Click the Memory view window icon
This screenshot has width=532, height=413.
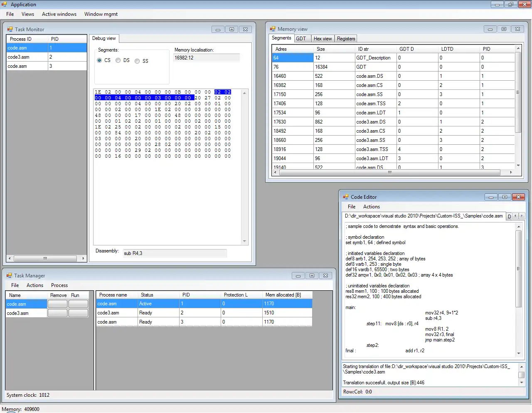pos(273,29)
